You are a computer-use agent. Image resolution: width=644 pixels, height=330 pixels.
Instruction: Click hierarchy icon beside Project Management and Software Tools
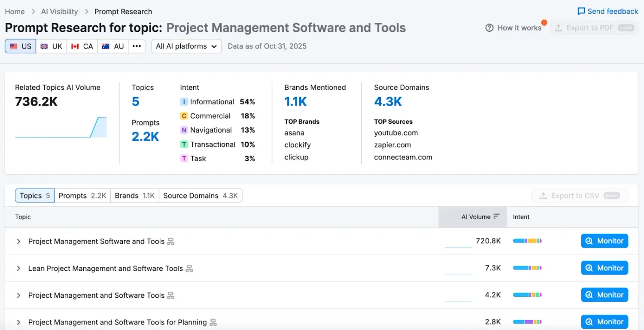(x=171, y=296)
